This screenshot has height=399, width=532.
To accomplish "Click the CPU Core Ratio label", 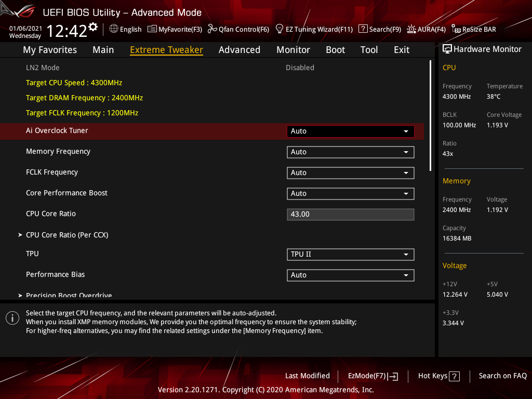I will click(51, 214).
